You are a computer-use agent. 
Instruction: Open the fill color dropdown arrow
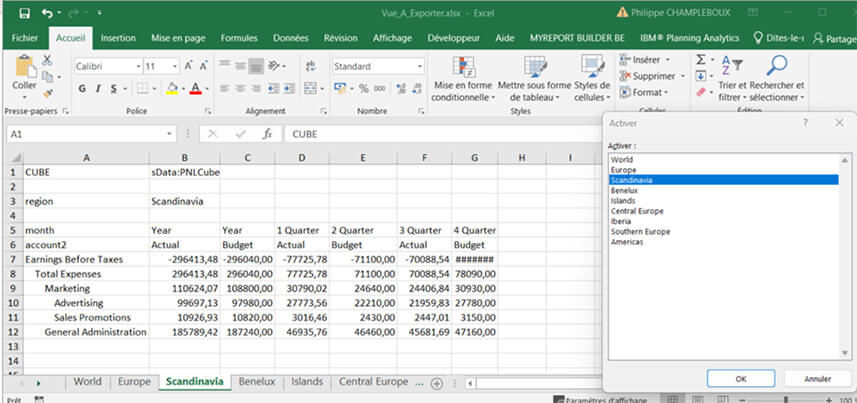click(183, 89)
